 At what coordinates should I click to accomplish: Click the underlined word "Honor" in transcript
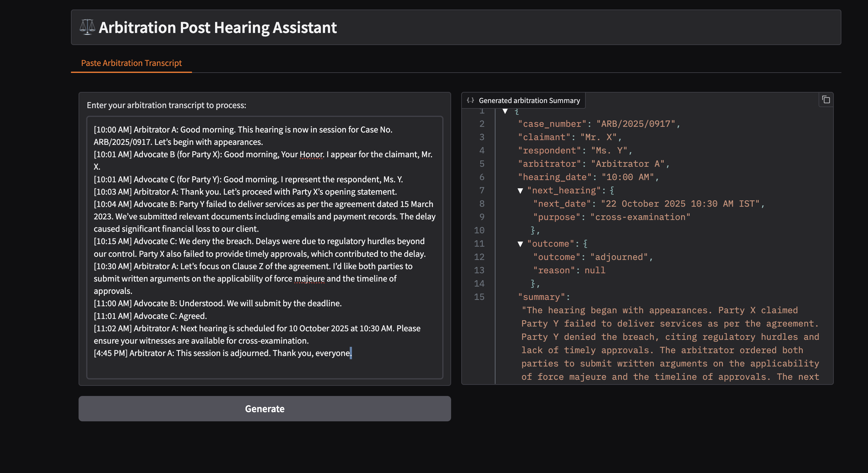tap(311, 154)
